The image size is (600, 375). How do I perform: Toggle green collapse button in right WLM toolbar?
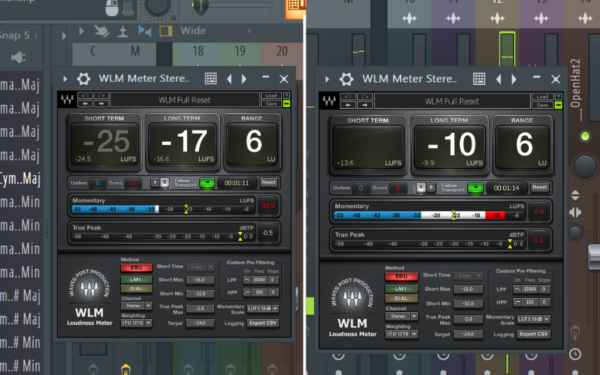(x=558, y=105)
